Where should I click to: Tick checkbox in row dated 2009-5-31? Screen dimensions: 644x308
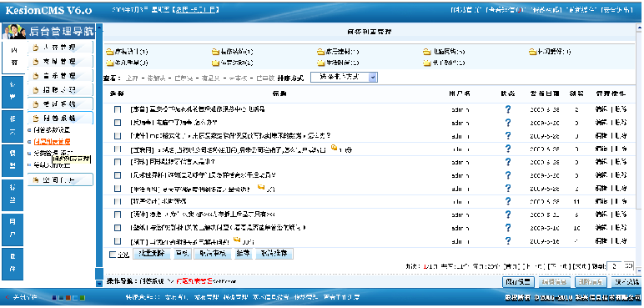pyautogui.click(x=118, y=215)
